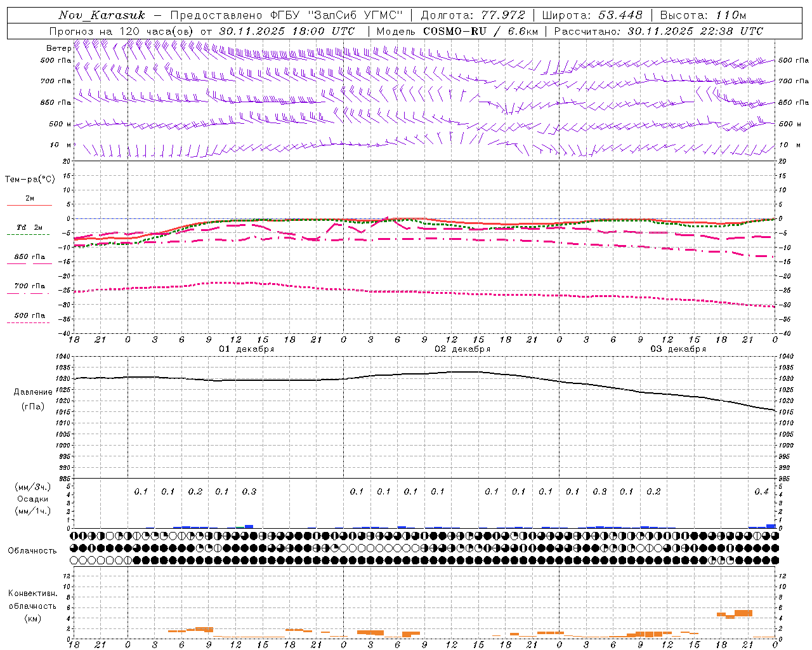Image resolution: width=812 pixels, height=650 pixels.
Task: Click the Давление panel label
Action: [33, 392]
